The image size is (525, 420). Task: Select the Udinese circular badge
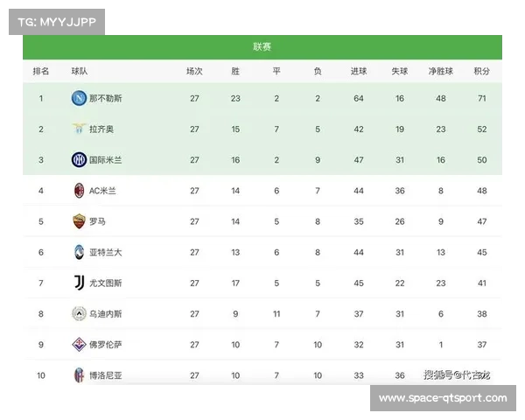point(79,314)
